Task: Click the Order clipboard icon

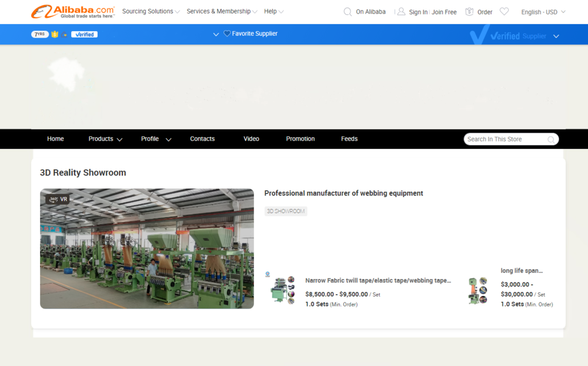Action: click(469, 12)
